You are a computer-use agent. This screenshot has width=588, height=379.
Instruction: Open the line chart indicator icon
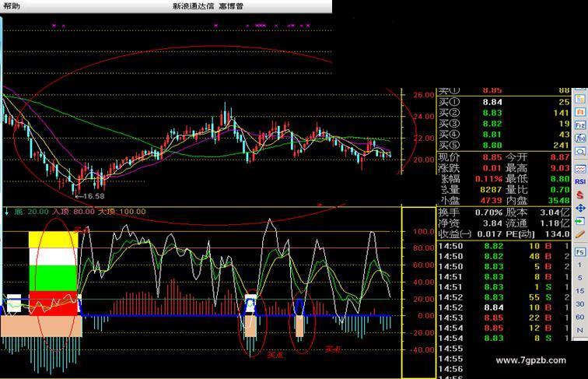[580, 169]
